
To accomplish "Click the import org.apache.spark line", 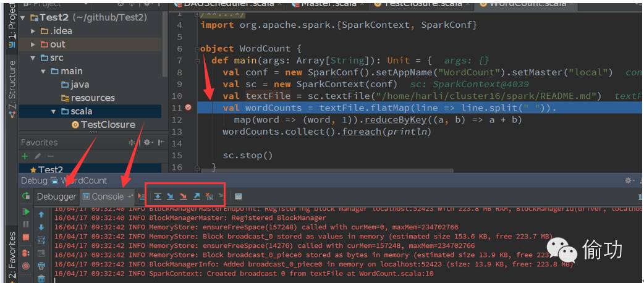I will (x=339, y=25).
